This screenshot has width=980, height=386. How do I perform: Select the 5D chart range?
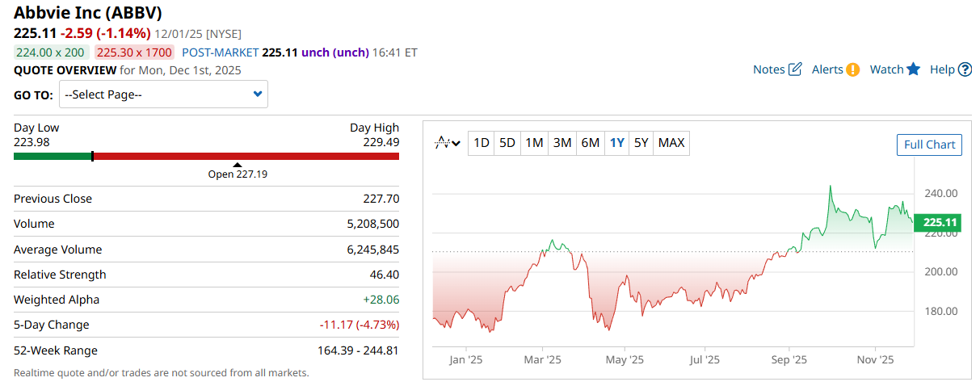click(x=507, y=143)
